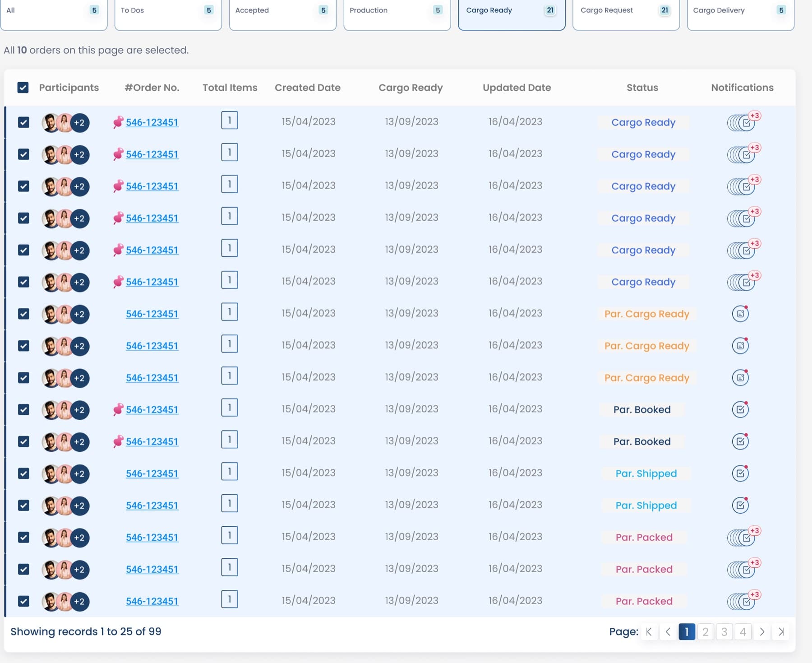The height and width of the screenshot is (663, 812).
Task: Open order link in second Par. Cargo Ready row
Action: point(152,346)
